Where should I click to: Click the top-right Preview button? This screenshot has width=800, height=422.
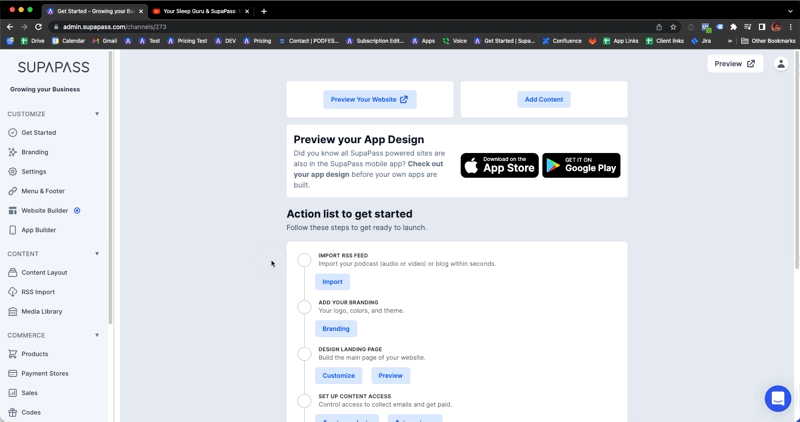pos(735,64)
